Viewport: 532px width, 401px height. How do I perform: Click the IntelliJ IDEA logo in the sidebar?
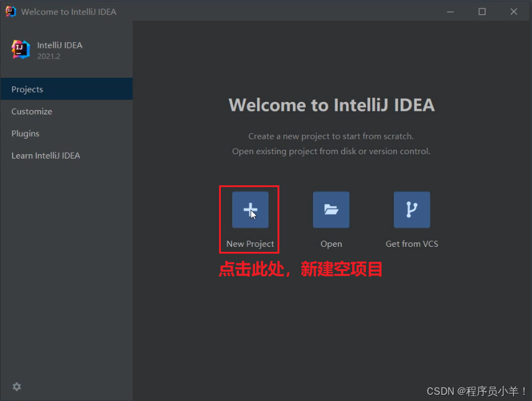pyautogui.click(x=21, y=50)
